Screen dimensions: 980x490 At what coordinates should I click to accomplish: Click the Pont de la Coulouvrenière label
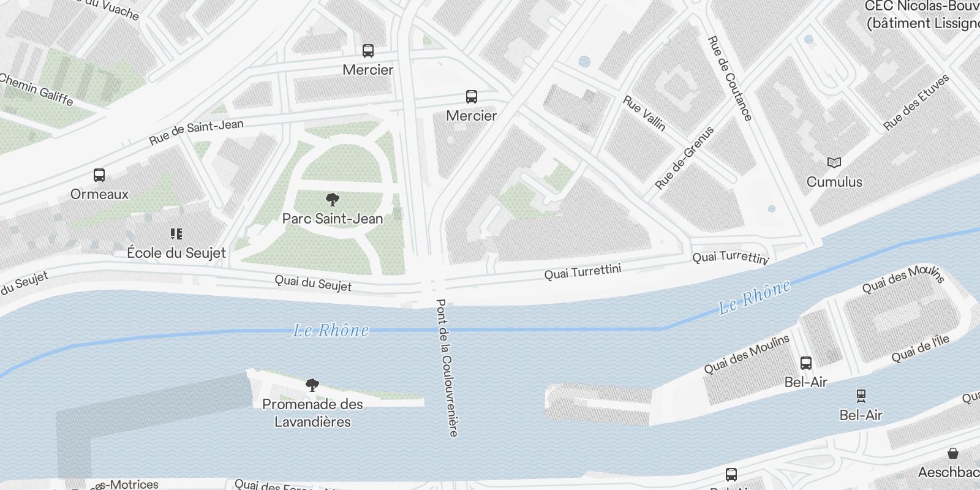point(447,367)
